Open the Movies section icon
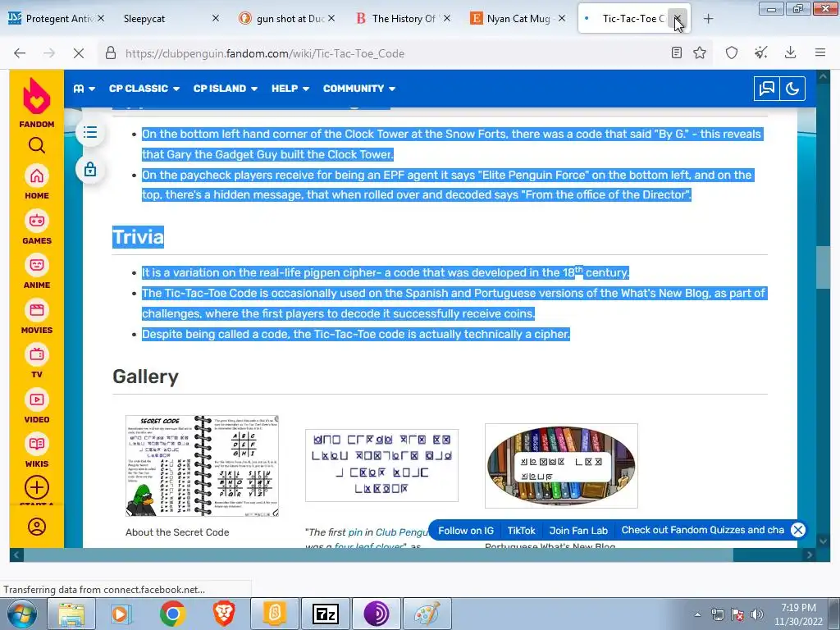The width and height of the screenshot is (840, 630). point(36,316)
